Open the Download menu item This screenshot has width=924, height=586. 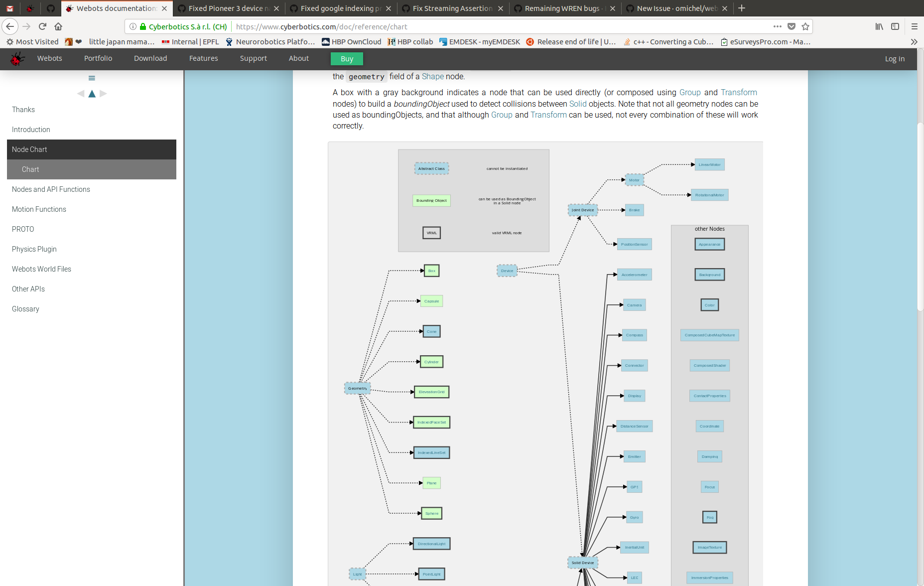pos(150,58)
